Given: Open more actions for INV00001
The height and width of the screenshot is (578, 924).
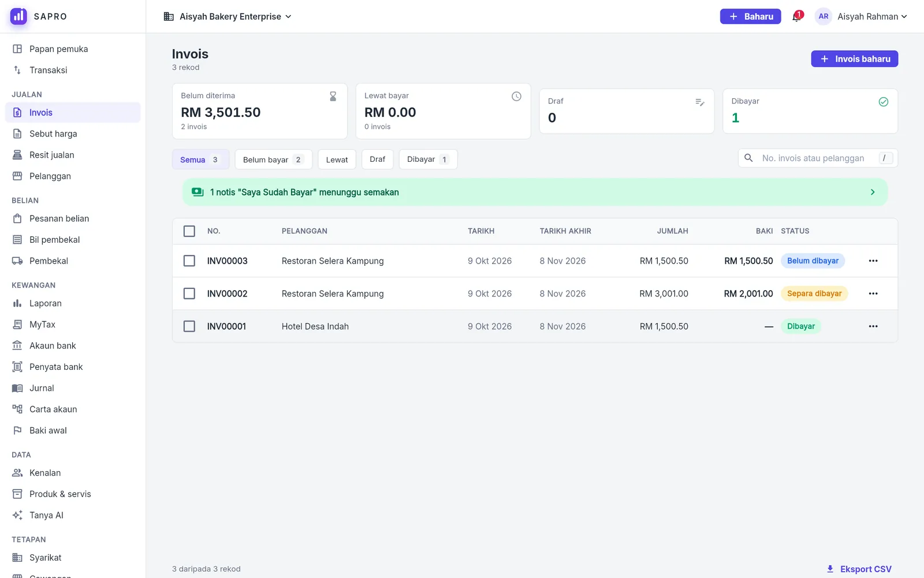Looking at the screenshot, I should [x=873, y=327].
